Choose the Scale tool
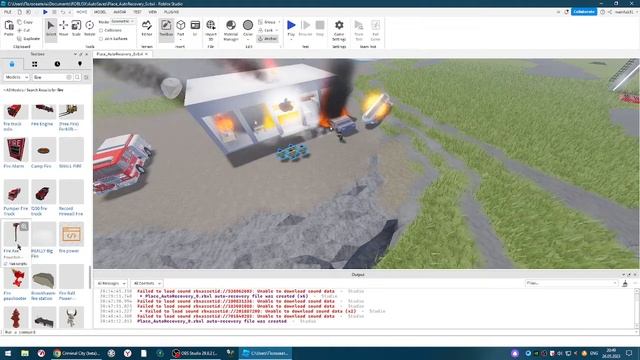Screen dimensions: 640x360 tap(76, 29)
